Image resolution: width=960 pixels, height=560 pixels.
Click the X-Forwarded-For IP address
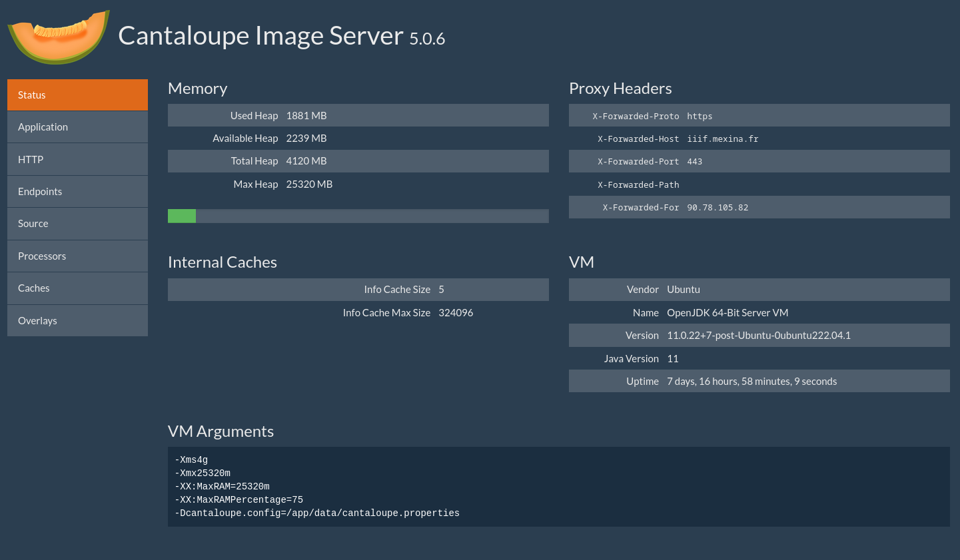[718, 208]
